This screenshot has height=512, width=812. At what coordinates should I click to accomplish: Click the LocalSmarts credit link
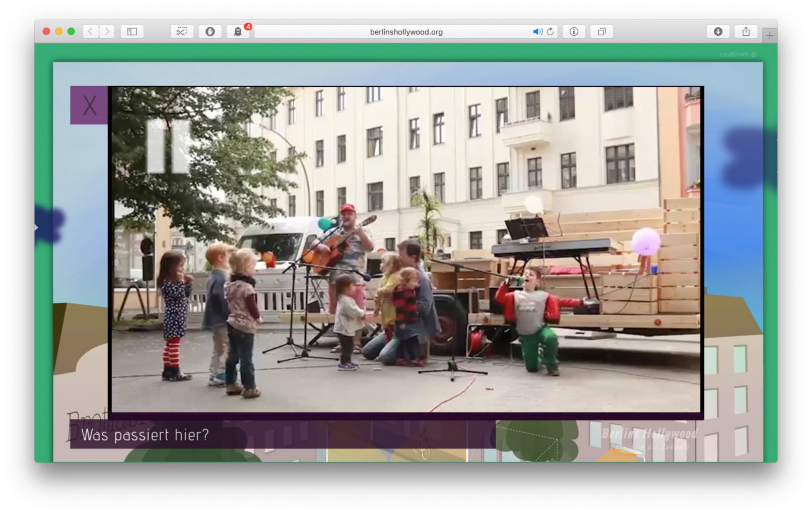tap(737, 54)
